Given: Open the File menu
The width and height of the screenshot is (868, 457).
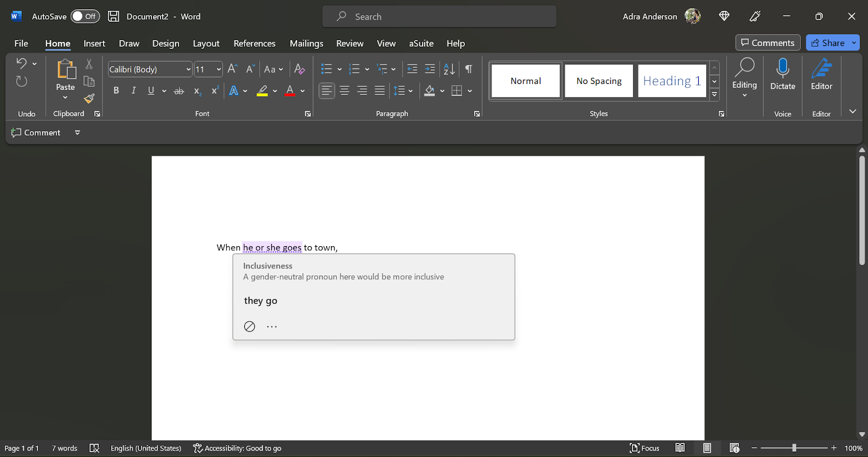Looking at the screenshot, I should pos(21,43).
